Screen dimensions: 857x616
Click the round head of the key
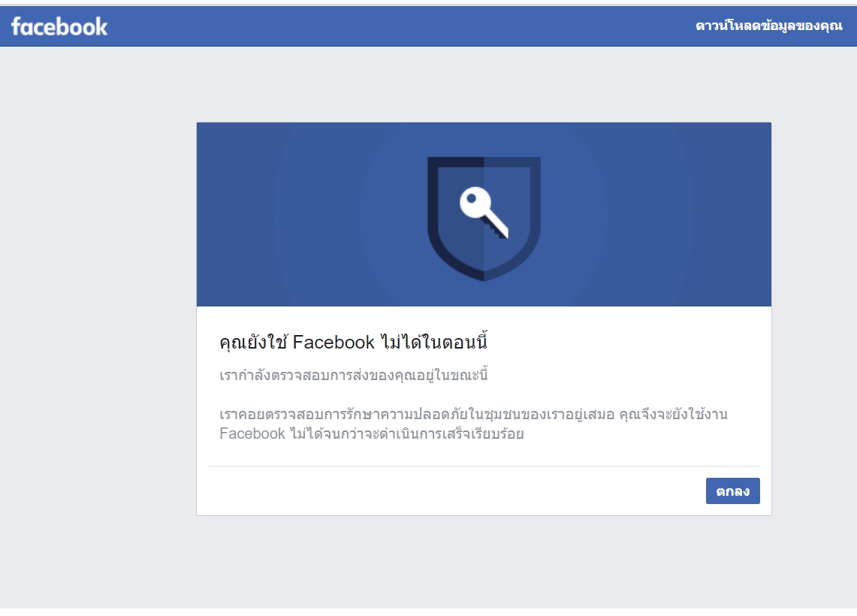pyautogui.click(x=473, y=201)
